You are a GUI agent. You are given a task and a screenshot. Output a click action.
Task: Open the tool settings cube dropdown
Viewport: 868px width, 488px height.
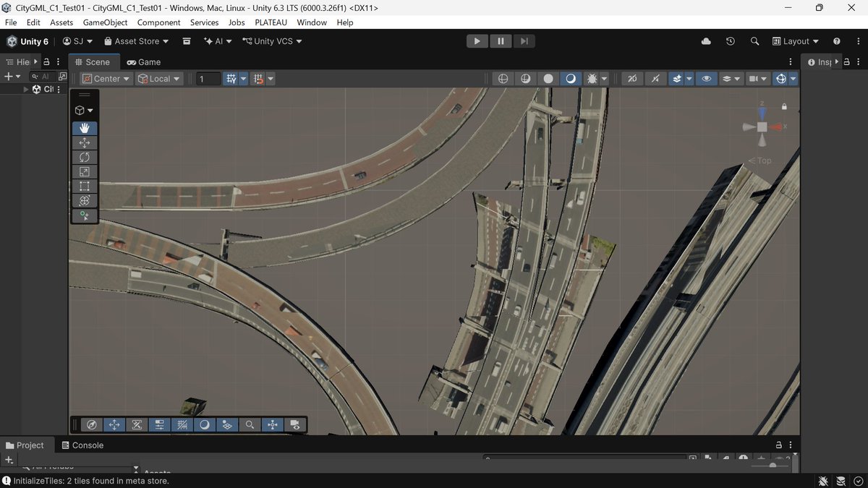pos(85,111)
